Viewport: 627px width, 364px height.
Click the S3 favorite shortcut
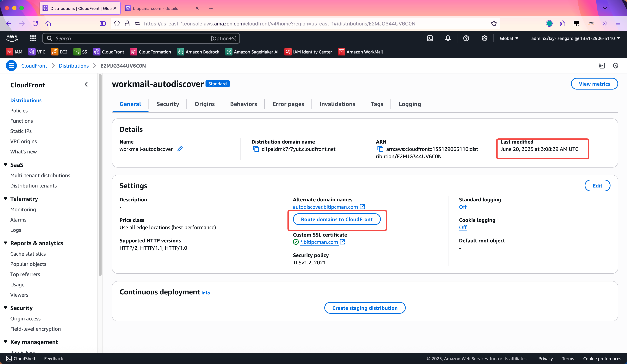pos(80,52)
